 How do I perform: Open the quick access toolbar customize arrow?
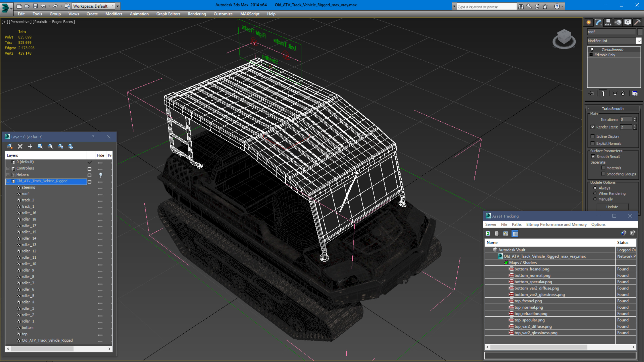point(118,6)
